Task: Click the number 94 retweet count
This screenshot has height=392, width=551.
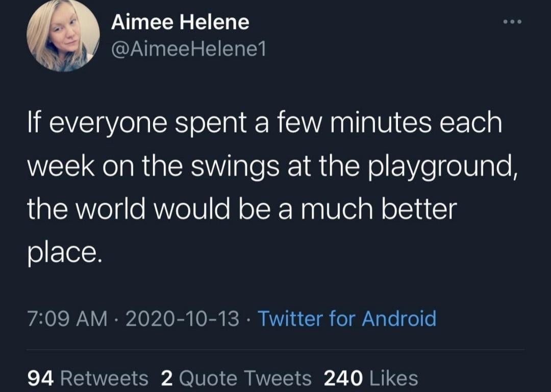Action: click(x=40, y=378)
